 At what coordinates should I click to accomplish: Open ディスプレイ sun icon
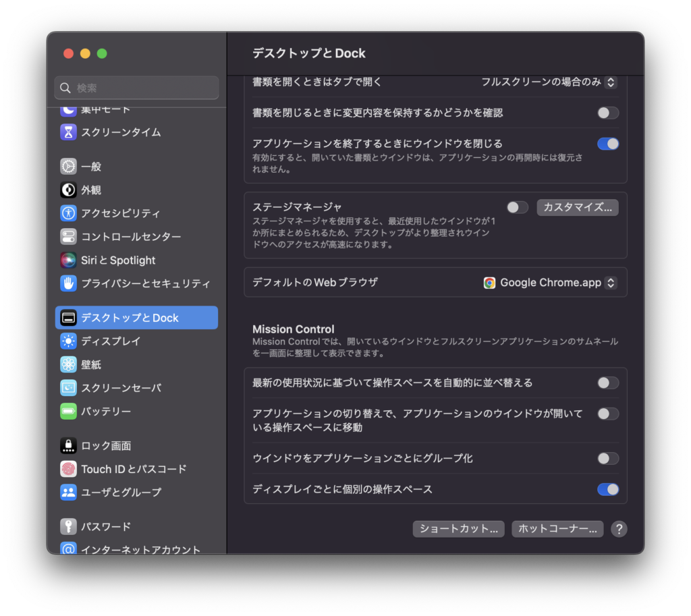(x=68, y=341)
